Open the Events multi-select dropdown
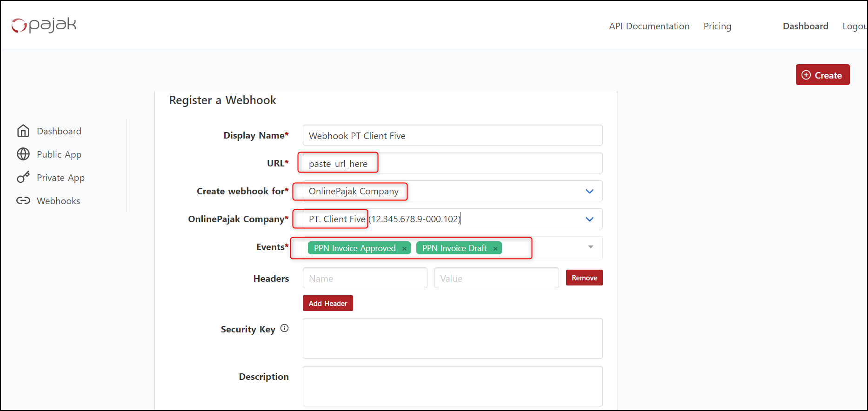 point(590,247)
